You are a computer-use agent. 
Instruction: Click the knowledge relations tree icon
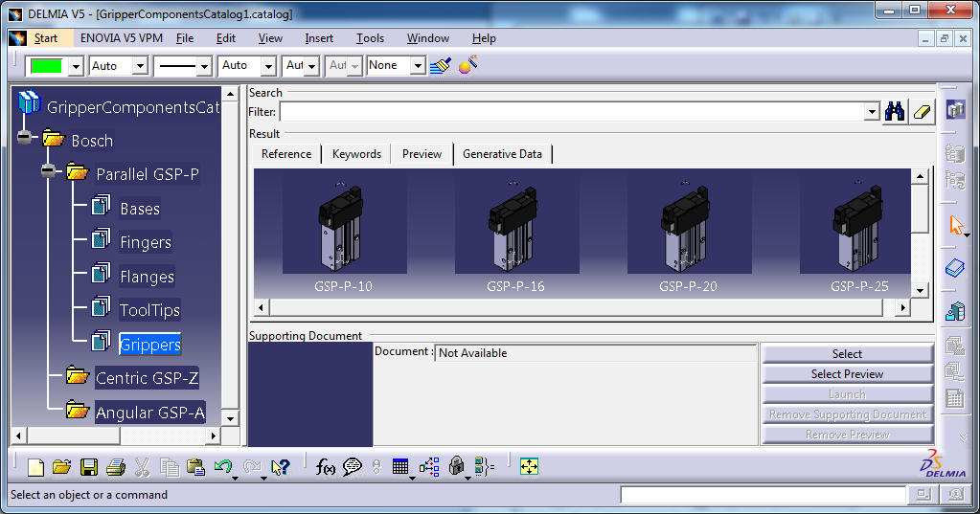click(429, 466)
